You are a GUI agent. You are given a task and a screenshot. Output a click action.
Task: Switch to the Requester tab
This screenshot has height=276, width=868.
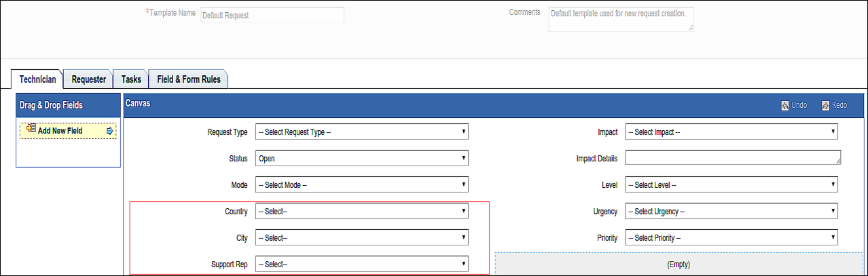pos(89,79)
